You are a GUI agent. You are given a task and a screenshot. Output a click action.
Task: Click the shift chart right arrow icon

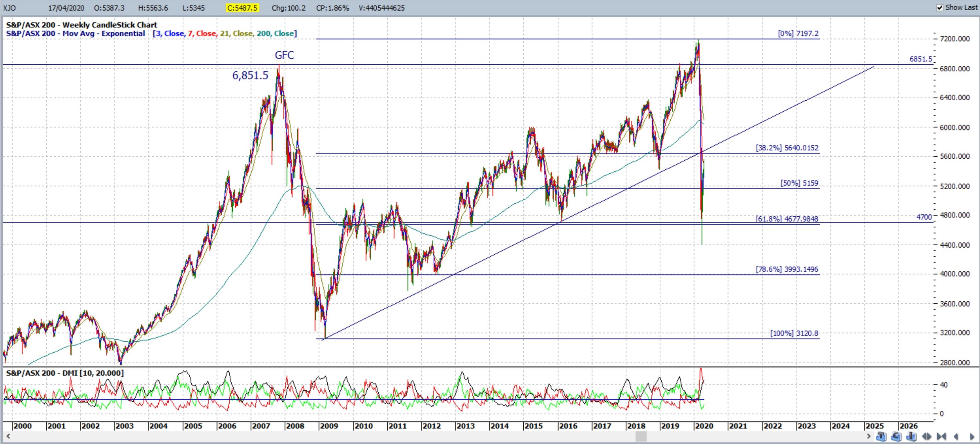tap(971, 436)
